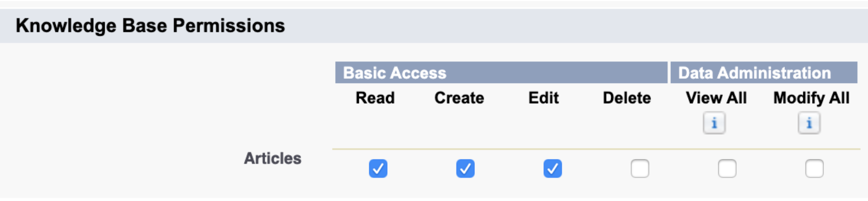Click the Delete column label
868x201 pixels.
coord(627,98)
